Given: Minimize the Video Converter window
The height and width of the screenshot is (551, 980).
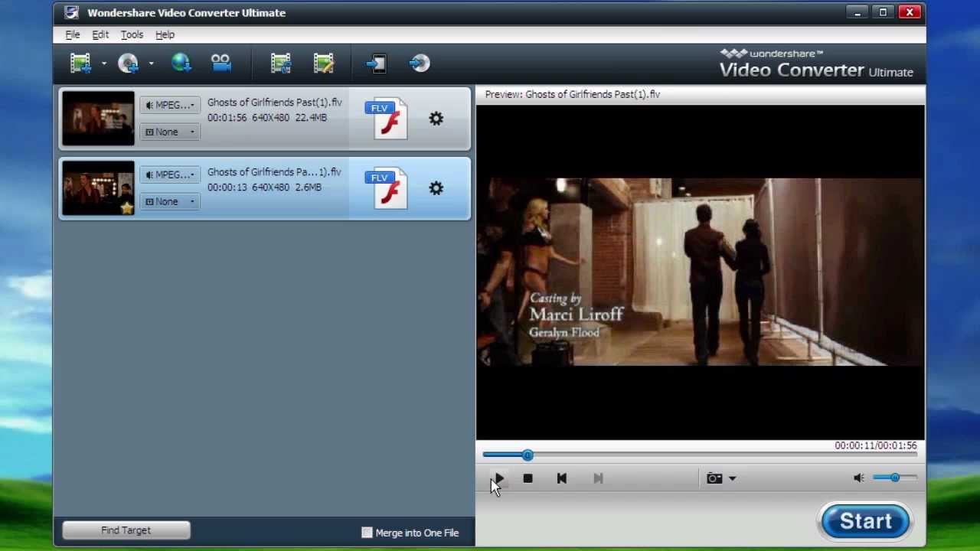Looking at the screenshot, I should click(857, 12).
